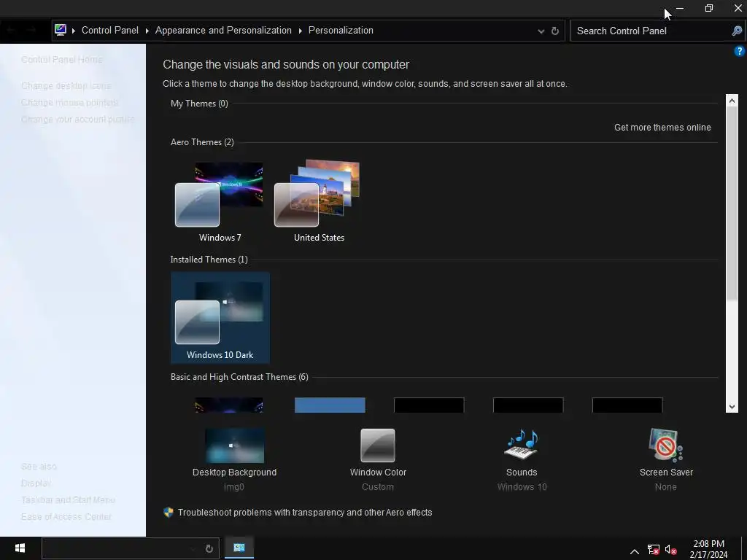The height and width of the screenshot is (560, 747).
Task: Open Change mouse pointers link
Action: tap(69, 102)
